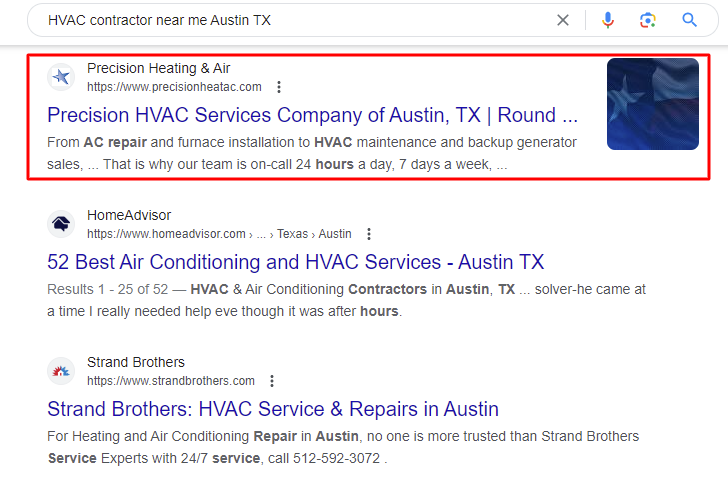728x477 pixels.
Task: Click https://www.precisionheatac.com URL text
Action: (174, 87)
